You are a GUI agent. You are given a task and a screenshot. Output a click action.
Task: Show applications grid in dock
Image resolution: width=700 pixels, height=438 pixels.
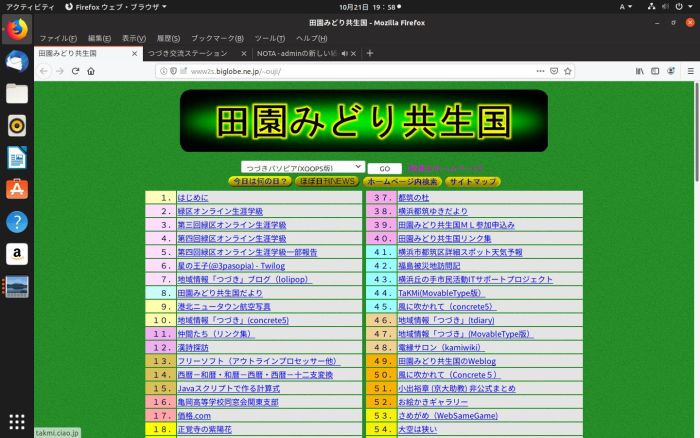click(17, 420)
